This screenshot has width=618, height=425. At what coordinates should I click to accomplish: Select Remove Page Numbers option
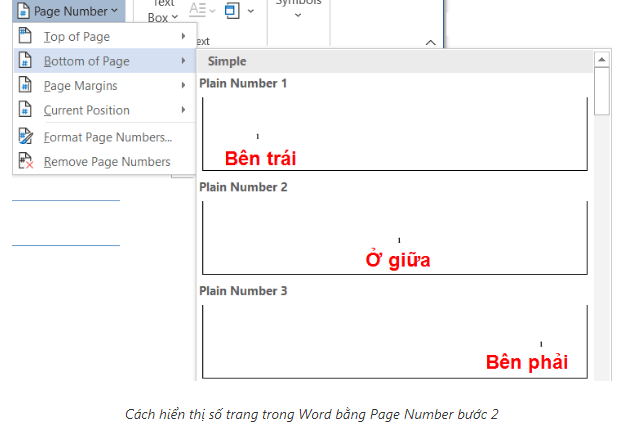click(106, 161)
